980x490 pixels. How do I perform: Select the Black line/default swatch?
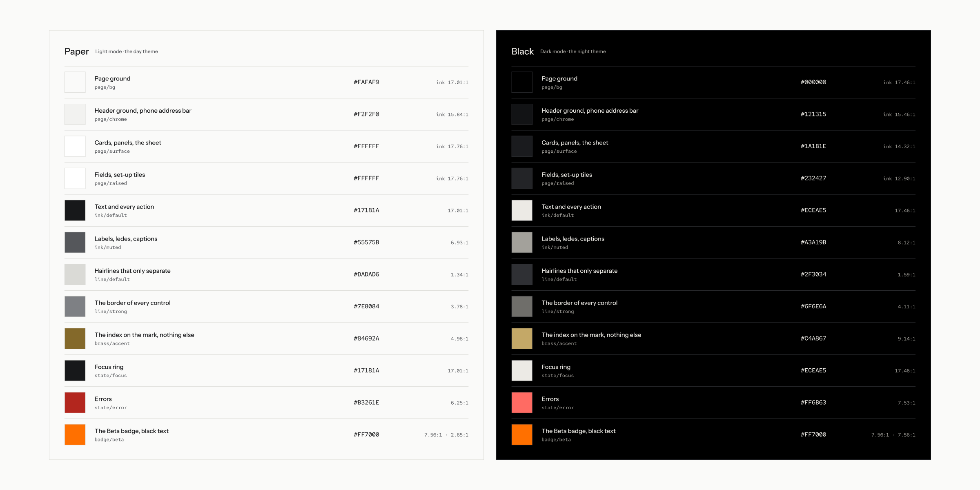522,274
